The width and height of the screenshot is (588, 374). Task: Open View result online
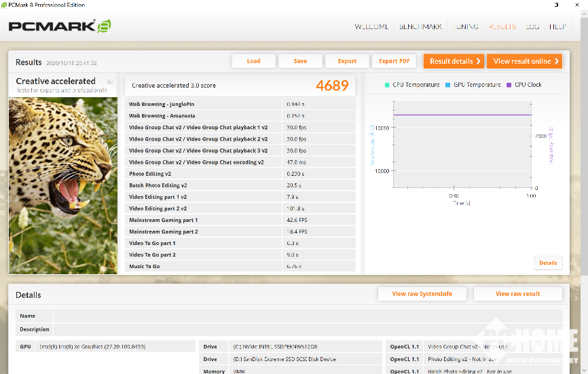[x=524, y=61]
